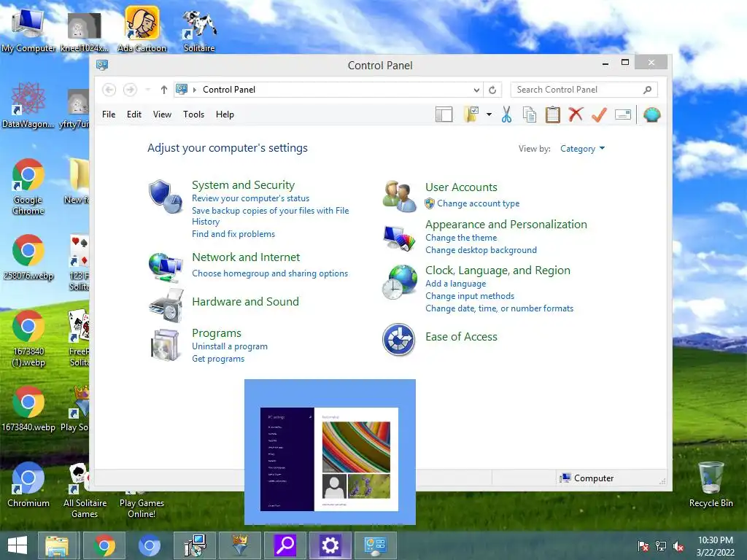
Task: Open the Help menu
Action: click(x=225, y=114)
